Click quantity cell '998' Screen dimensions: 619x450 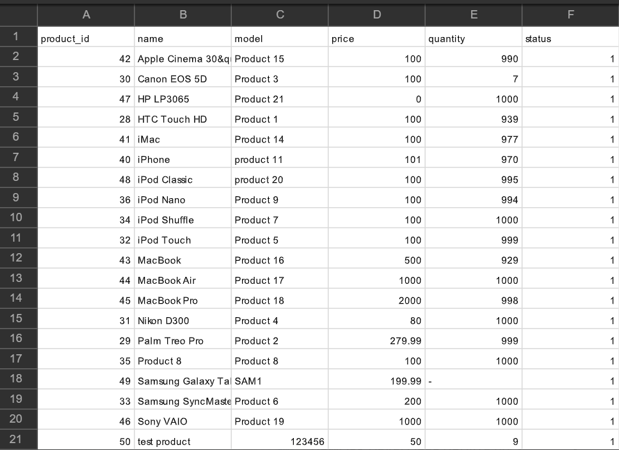click(x=474, y=298)
